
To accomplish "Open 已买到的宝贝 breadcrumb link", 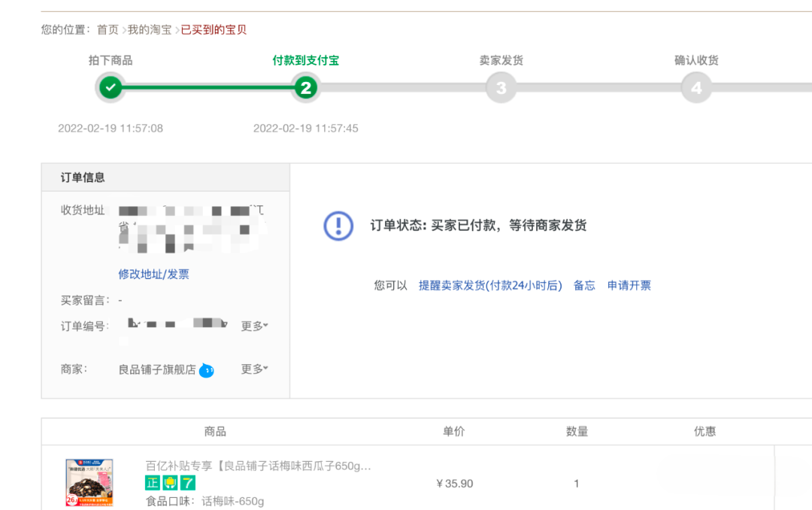I will click(x=214, y=29).
